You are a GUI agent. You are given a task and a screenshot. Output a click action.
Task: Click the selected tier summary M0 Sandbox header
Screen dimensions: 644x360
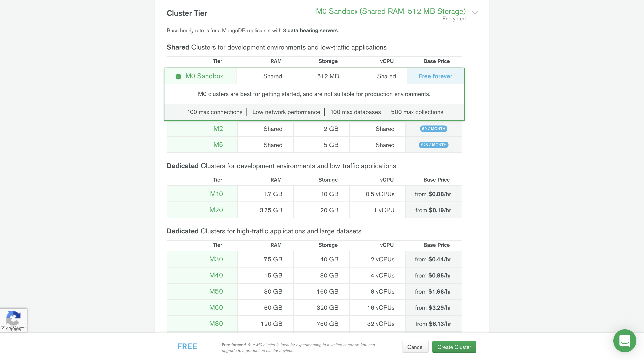click(x=391, y=11)
